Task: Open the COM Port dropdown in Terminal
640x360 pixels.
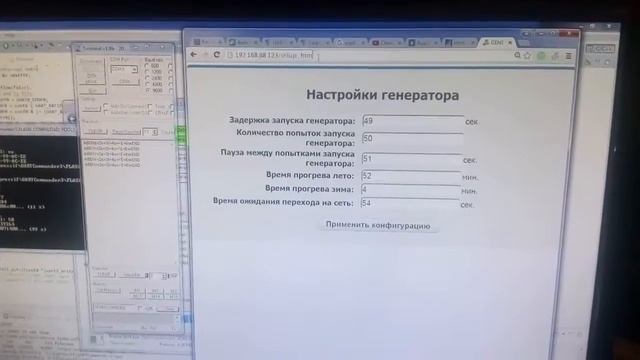Action: (124, 69)
